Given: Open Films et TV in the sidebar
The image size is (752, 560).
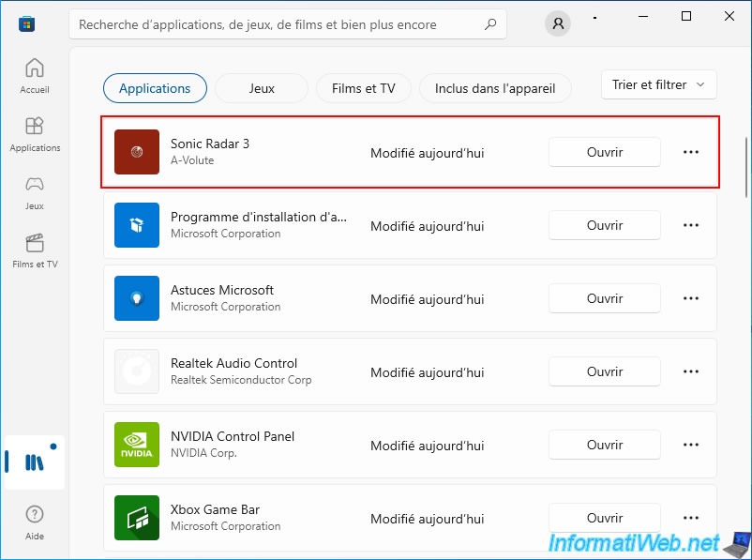Looking at the screenshot, I should [35, 250].
